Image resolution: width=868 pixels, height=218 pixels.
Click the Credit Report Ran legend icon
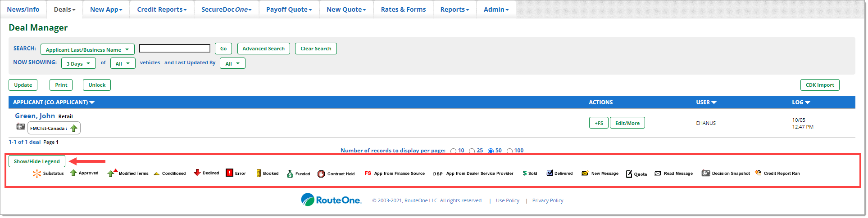pos(758,173)
